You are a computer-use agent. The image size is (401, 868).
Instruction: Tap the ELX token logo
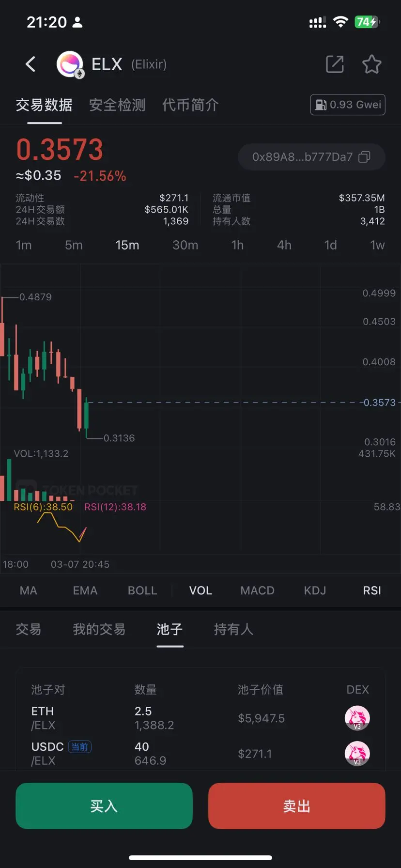click(x=70, y=64)
